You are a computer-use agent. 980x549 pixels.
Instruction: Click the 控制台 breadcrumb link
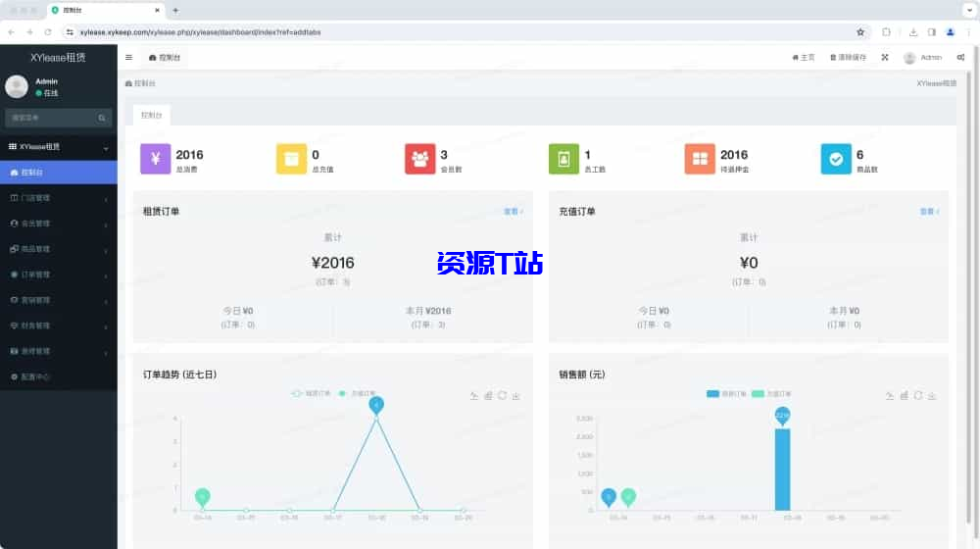pos(140,83)
